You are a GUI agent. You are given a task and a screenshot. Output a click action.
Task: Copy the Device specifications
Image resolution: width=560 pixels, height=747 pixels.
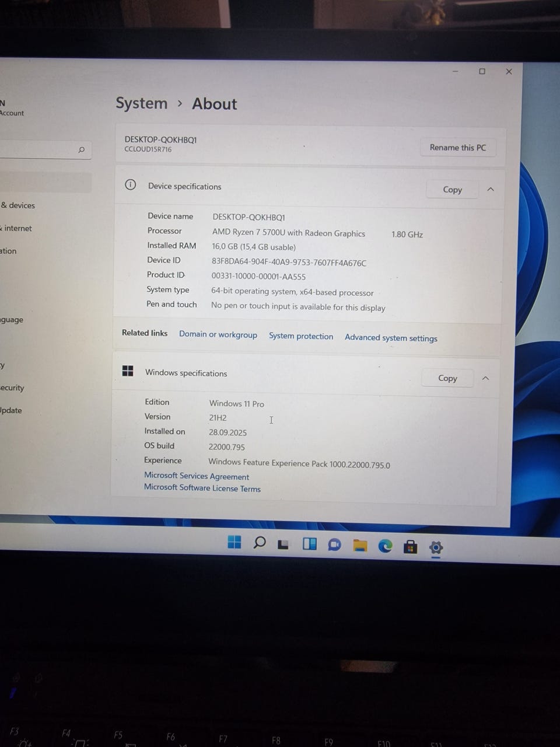(x=452, y=189)
